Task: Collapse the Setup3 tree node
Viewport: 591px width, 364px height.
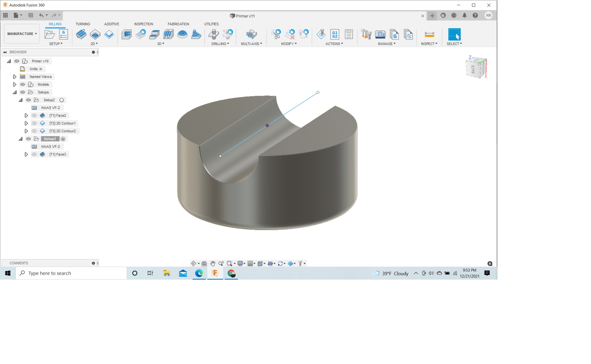Action: pos(20,139)
